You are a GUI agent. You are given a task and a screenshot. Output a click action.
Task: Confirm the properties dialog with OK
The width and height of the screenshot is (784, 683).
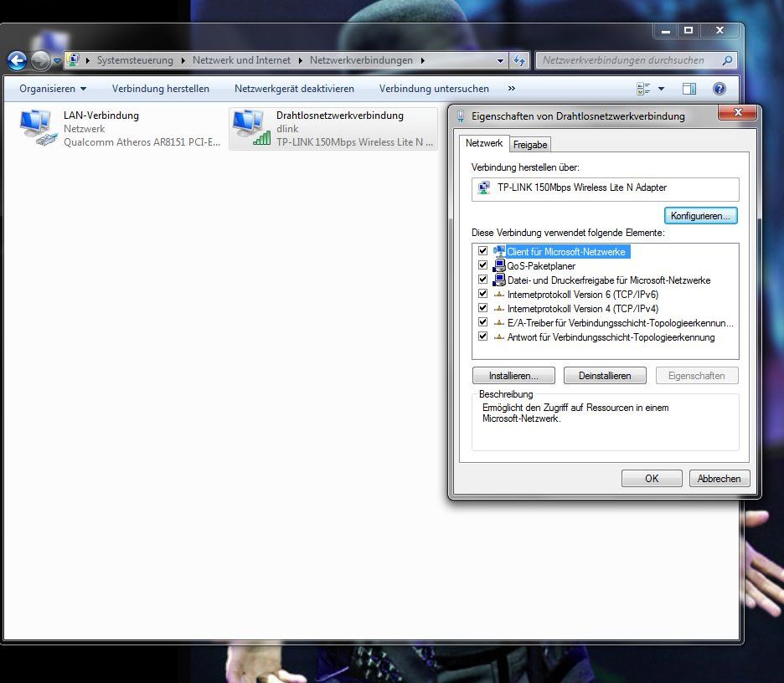[x=652, y=479]
